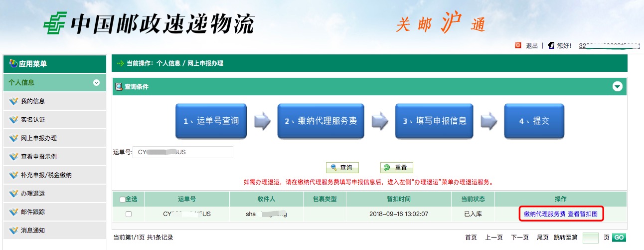This screenshot has height=250, width=644.
Task: Click the icon beside 邮件跟踪
Action: click(x=13, y=212)
